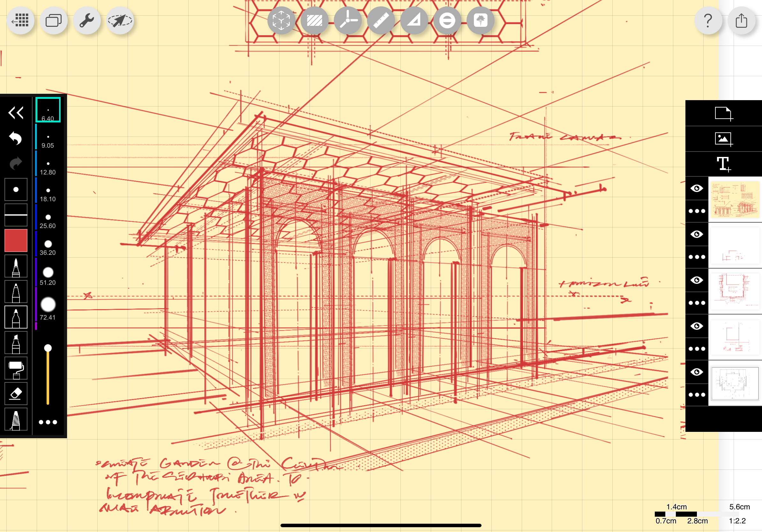
Task: Hide the third red plan layer
Action: [697, 280]
